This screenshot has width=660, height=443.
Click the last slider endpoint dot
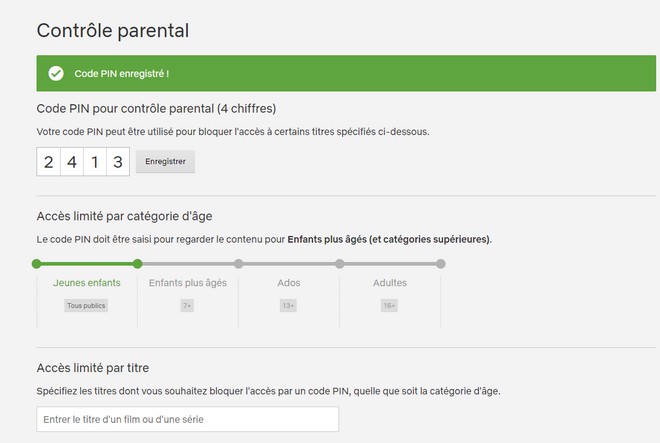(x=441, y=264)
